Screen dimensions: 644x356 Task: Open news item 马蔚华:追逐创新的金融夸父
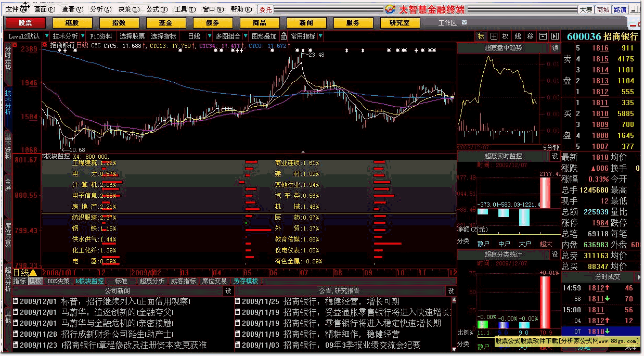click(x=118, y=312)
